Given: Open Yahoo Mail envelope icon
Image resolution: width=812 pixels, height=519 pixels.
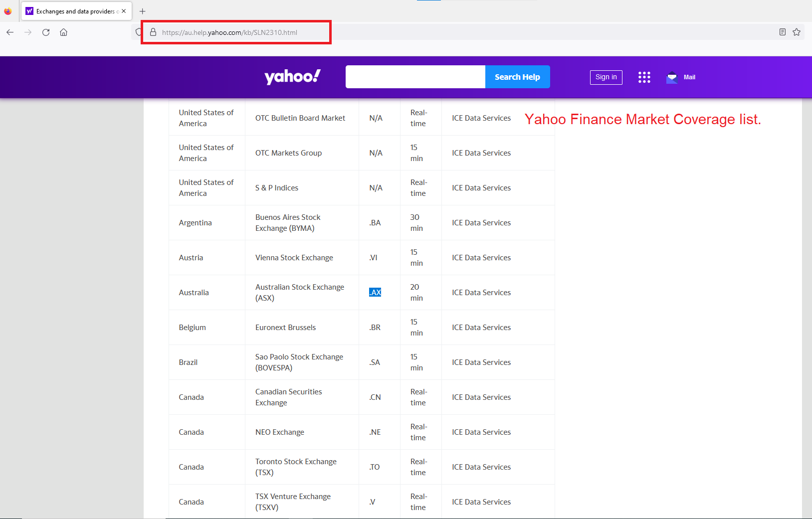Looking at the screenshot, I should [672, 77].
